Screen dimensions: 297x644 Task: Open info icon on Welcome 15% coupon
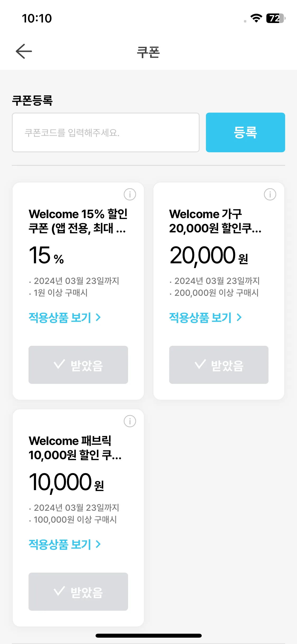tap(130, 194)
